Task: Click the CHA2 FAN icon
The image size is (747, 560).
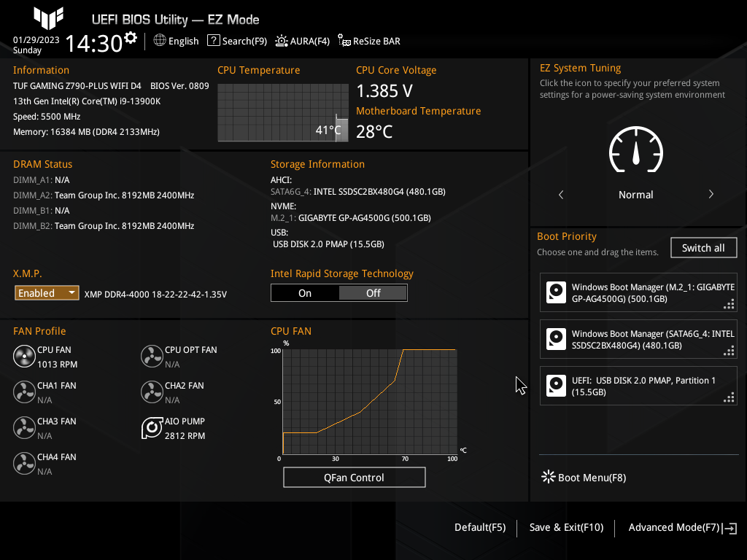Action: pyautogui.click(x=152, y=392)
